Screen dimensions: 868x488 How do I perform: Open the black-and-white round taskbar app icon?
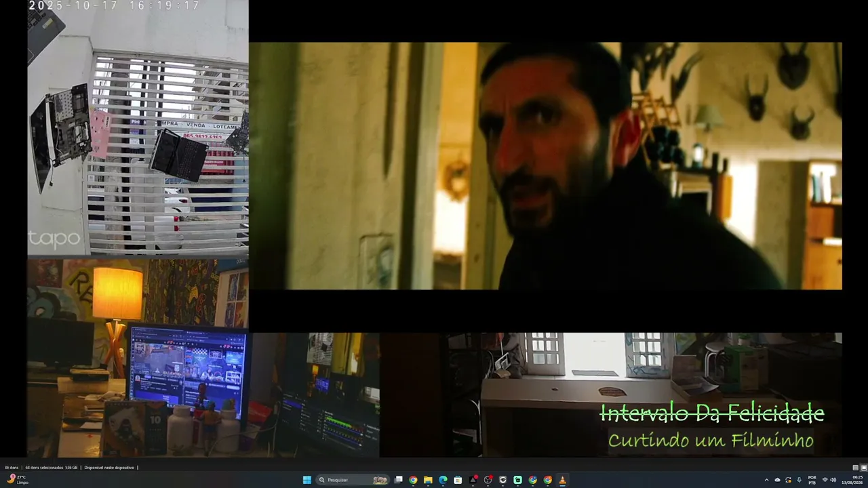(502, 480)
